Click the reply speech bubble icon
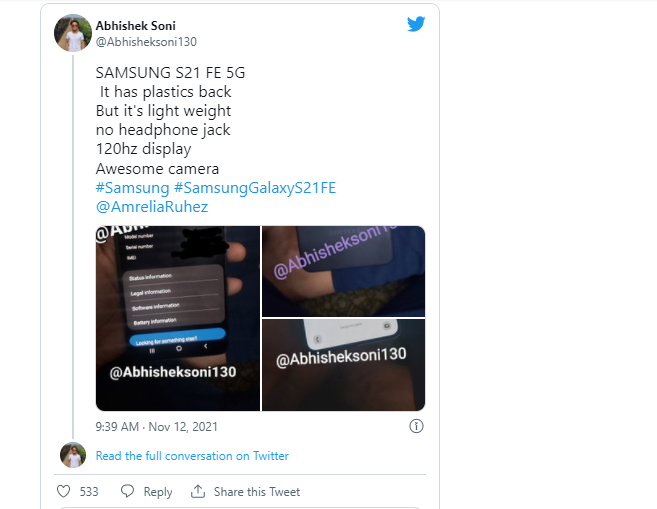 [x=127, y=491]
